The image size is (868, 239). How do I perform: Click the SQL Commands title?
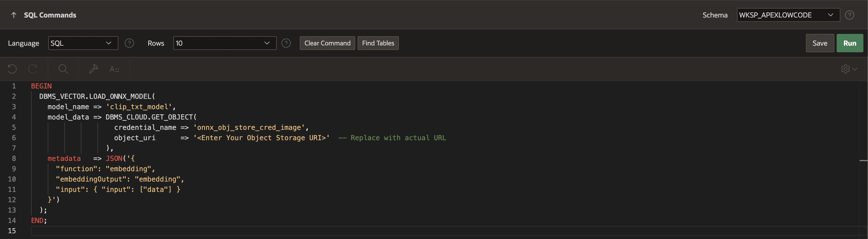click(x=50, y=15)
